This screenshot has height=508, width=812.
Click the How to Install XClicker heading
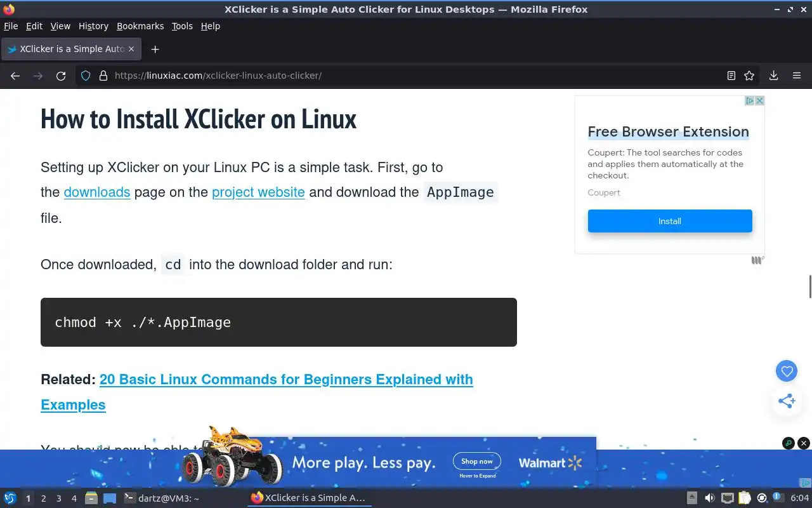pos(199,119)
